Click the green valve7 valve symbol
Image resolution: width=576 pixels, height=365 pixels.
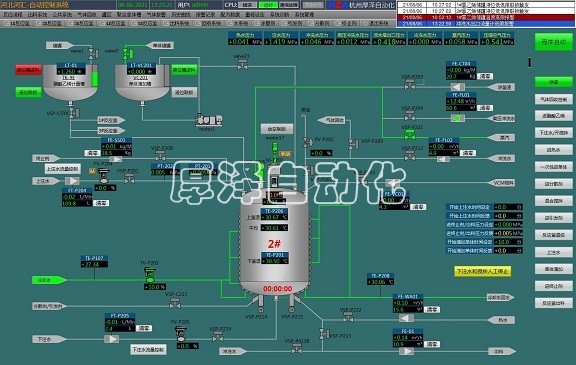point(125,53)
